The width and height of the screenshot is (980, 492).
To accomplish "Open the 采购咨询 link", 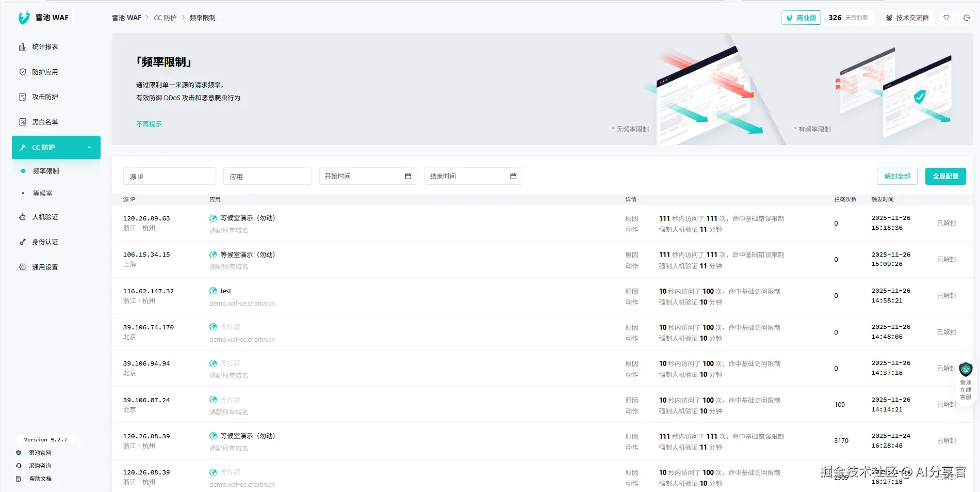I will coord(40,466).
